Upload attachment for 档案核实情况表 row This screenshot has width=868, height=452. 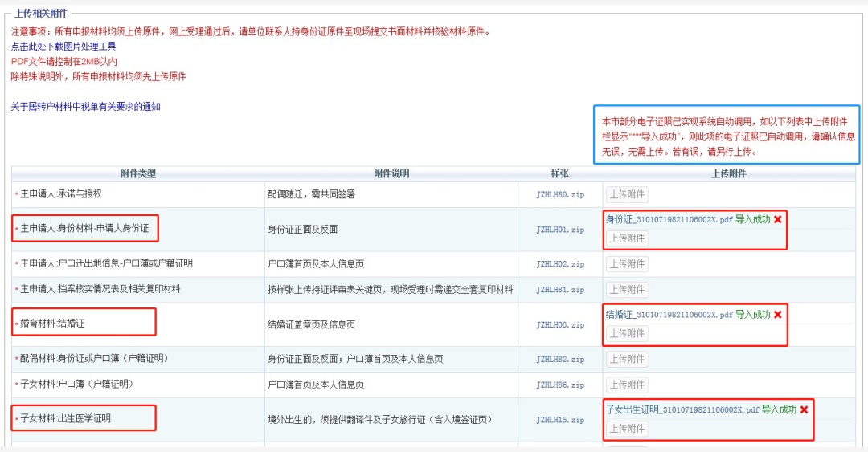click(627, 290)
